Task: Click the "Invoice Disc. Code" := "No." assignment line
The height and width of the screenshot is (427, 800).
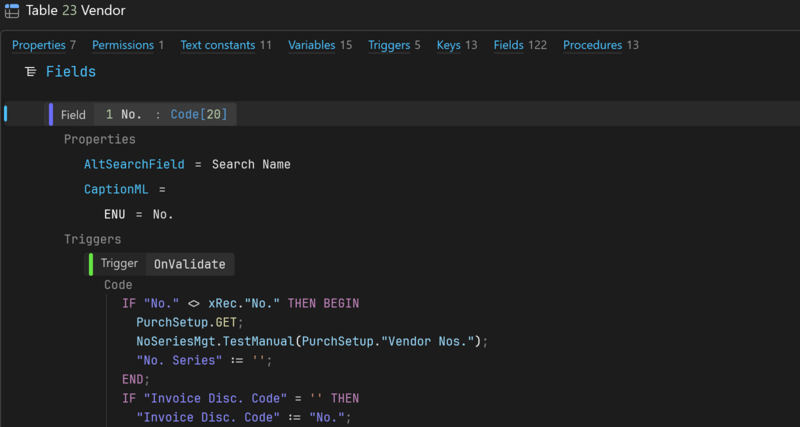Action: tap(244, 417)
